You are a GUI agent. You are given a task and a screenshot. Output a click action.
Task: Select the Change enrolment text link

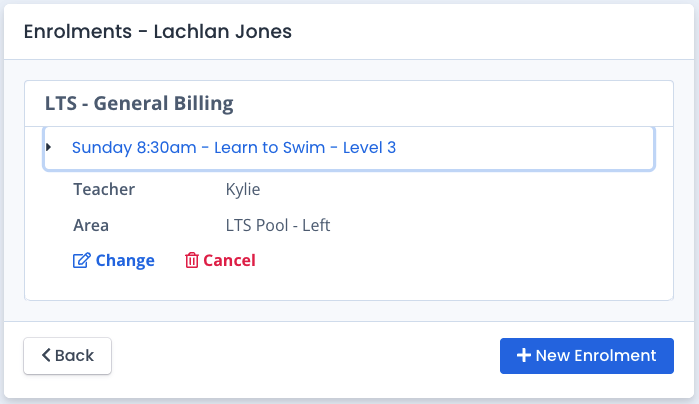(x=125, y=260)
